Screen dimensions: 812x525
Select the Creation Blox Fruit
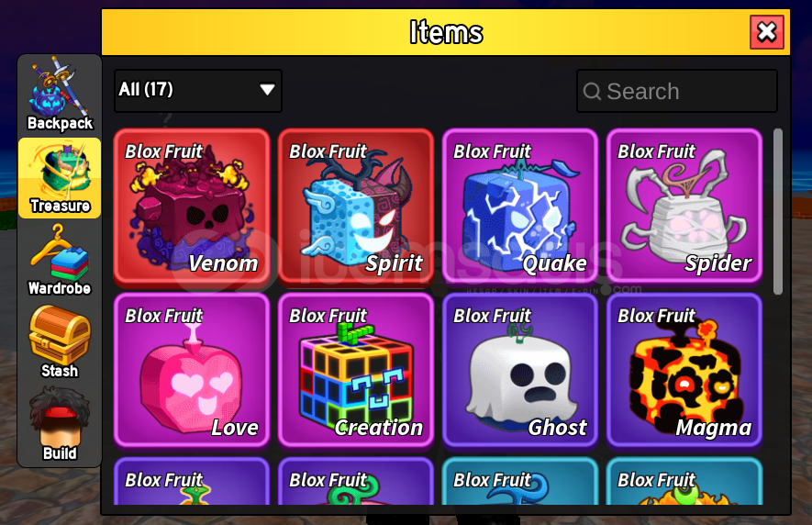point(356,370)
